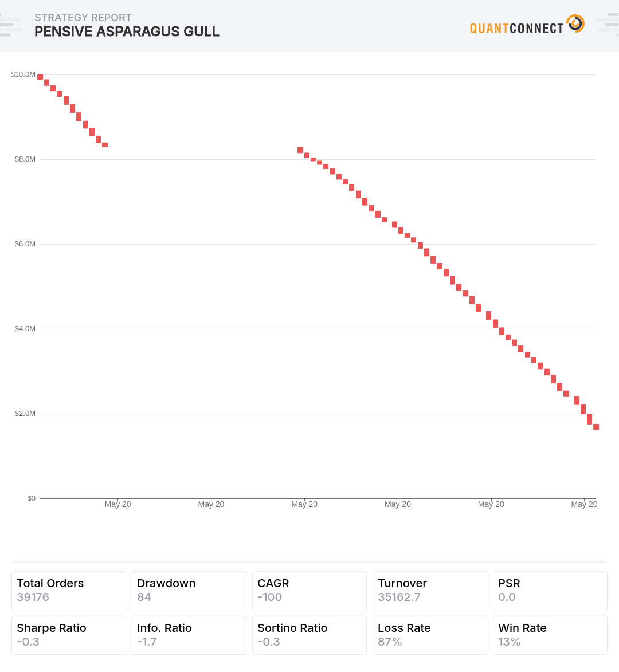Click the first red candle near $10.0M
Image resolution: width=619 pixels, height=672 pixels.
click(x=40, y=77)
